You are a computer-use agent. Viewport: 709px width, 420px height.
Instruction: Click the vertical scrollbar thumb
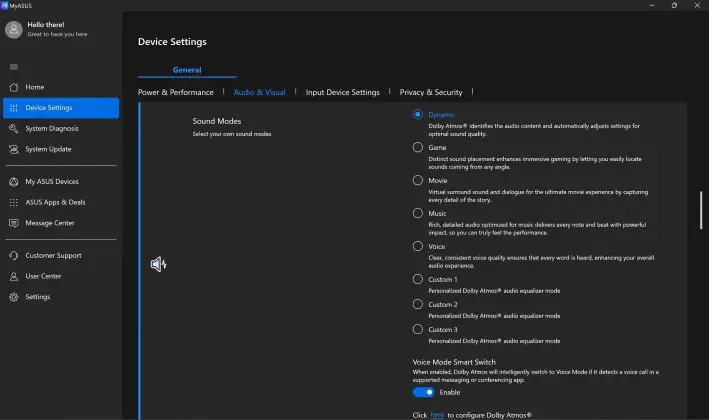[x=701, y=210]
